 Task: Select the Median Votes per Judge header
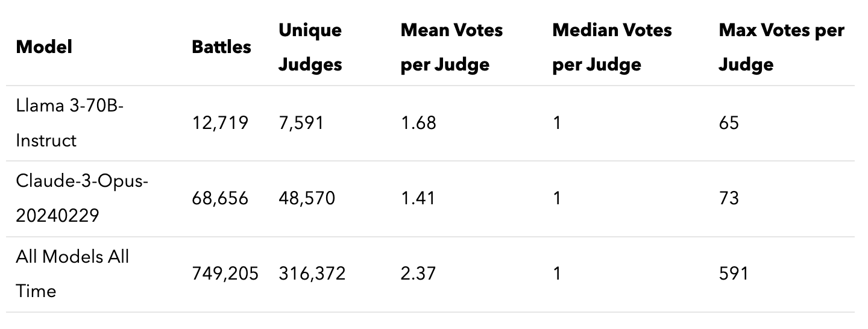(x=612, y=47)
